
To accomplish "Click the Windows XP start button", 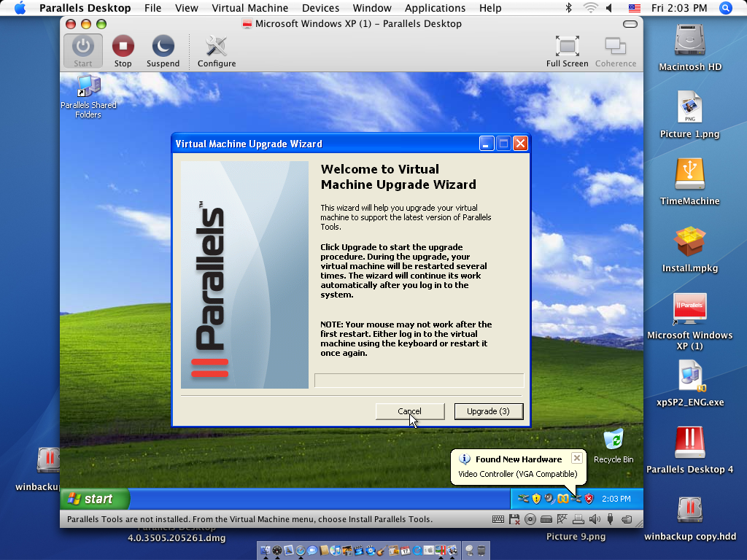I will [x=95, y=499].
